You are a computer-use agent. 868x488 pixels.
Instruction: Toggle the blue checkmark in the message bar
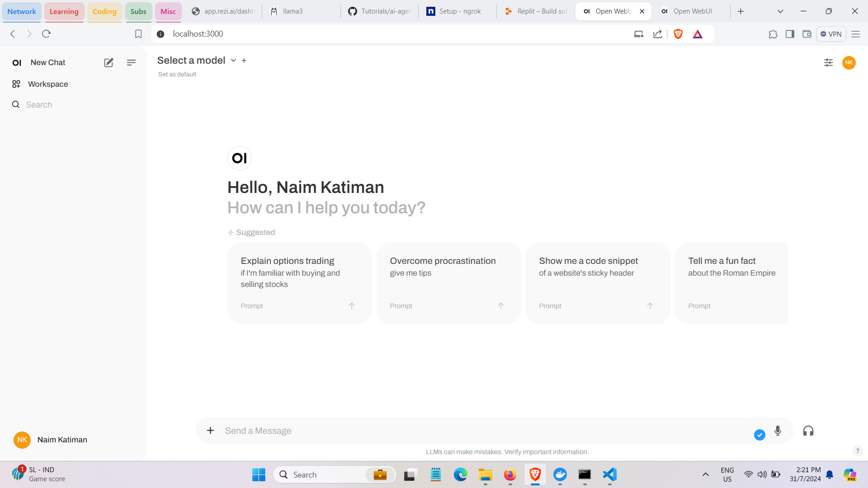click(759, 435)
